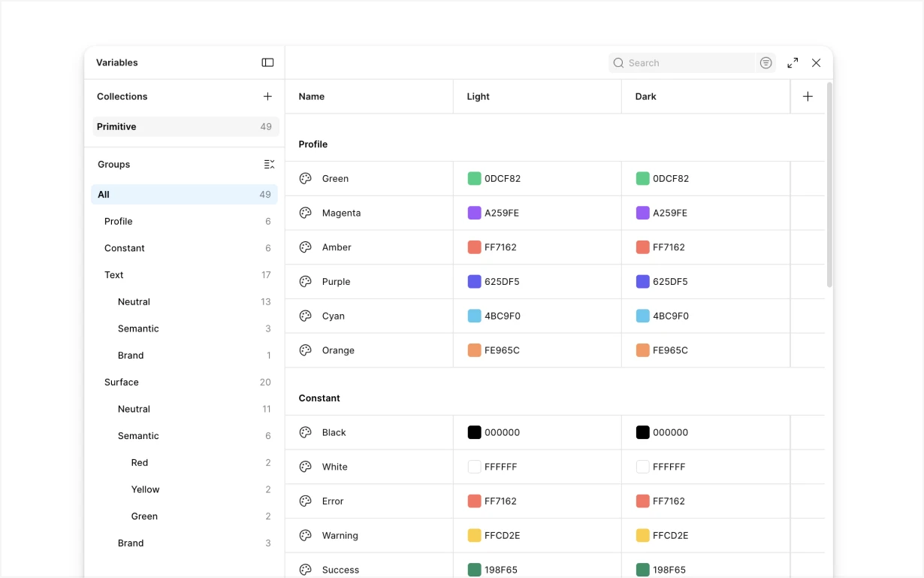Click the Amber variable name

(x=337, y=247)
